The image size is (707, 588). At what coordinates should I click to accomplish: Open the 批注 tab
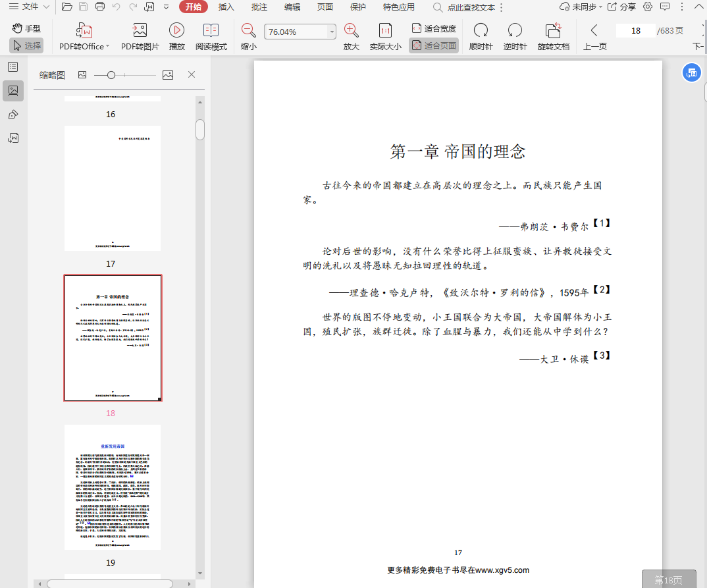[x=259, y=7]
